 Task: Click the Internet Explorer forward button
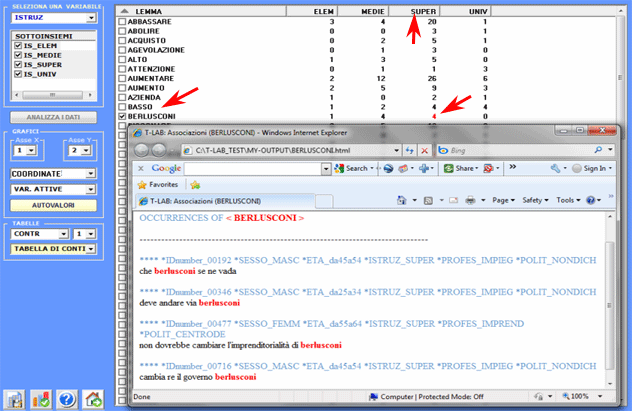[x=158, y=150]
